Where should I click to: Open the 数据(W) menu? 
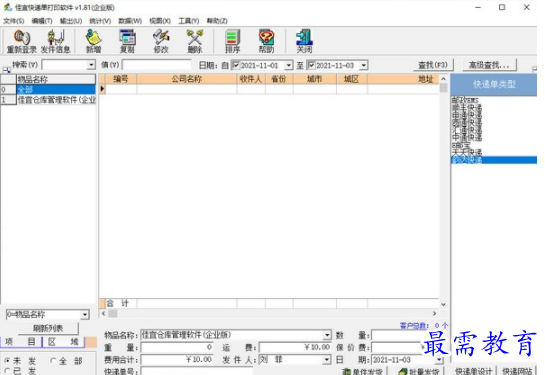[130, 21]
